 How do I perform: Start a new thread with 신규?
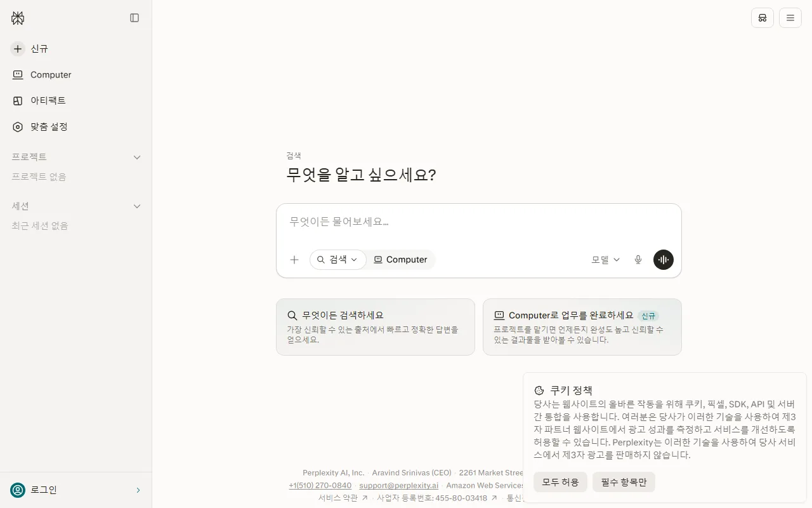click(76, 49)
